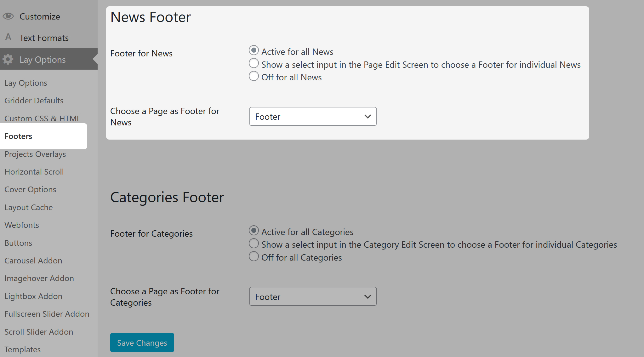
Task: Open the Categories footer page dropdown
Action: [x=313, y=296]
